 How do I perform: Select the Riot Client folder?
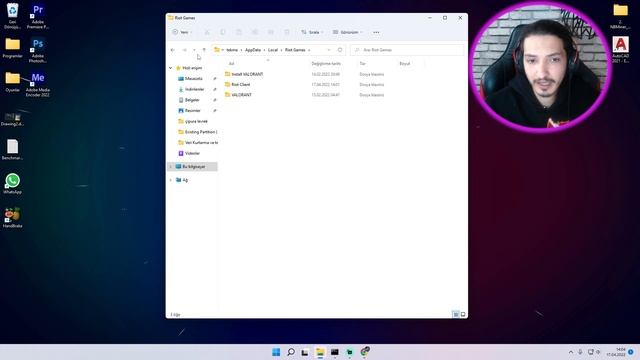(x=238, y=84)
